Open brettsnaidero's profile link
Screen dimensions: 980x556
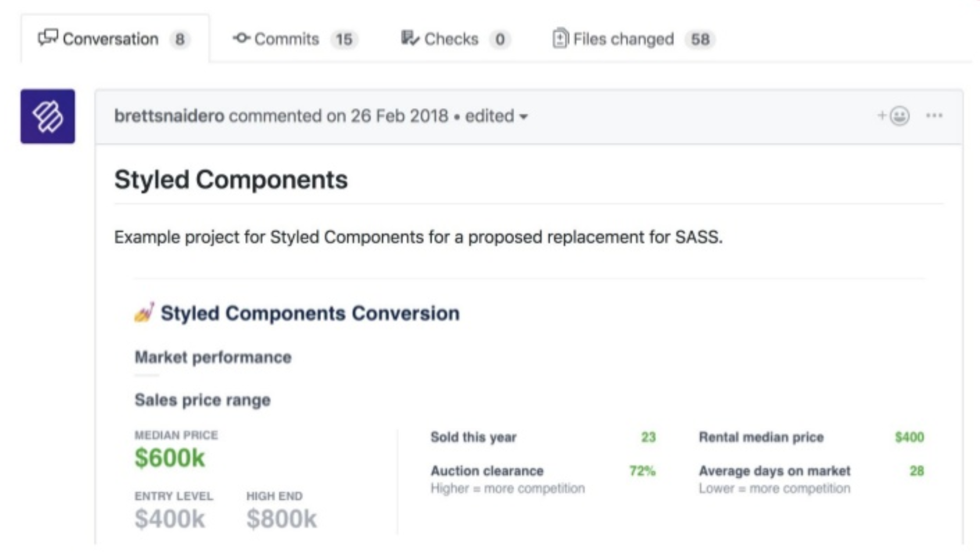point(169,116)
